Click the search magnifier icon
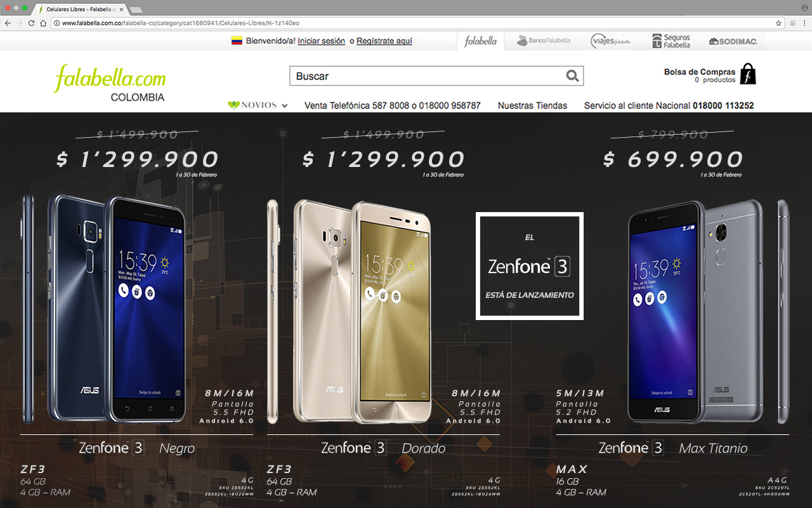 (572, 76)
